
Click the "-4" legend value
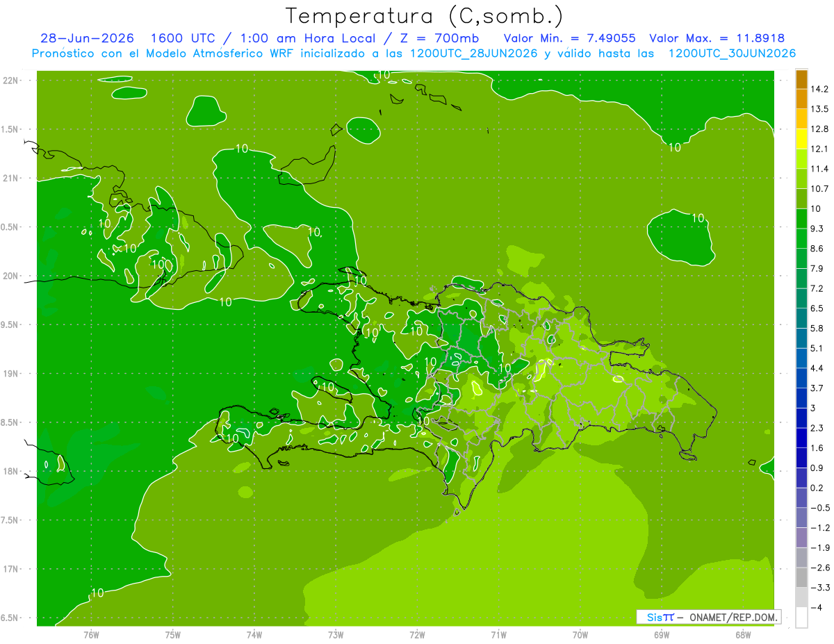click(816, 608)
